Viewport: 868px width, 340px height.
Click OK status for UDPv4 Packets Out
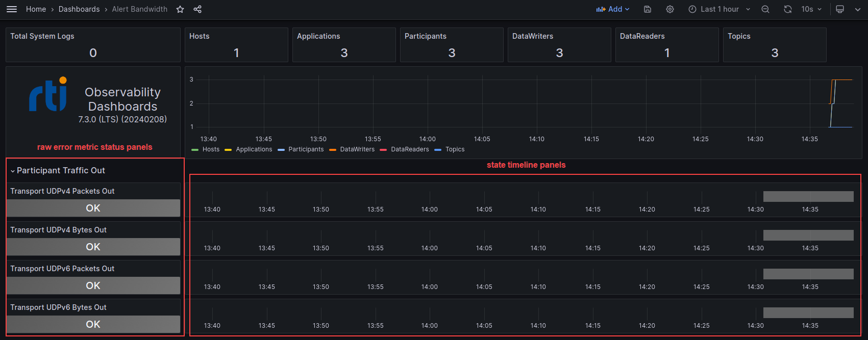[x=93, y=208]
